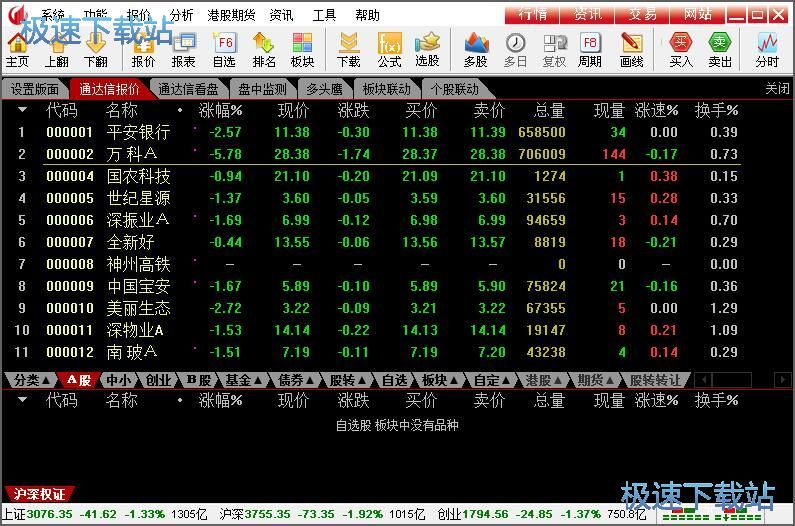The image size is (795, 526).
Task: Select the 万科A stock row
Action: (x=377, y=154)
